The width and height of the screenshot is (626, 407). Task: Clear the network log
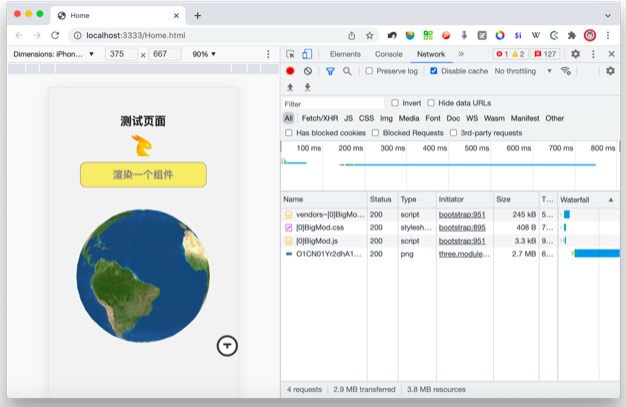308,71
